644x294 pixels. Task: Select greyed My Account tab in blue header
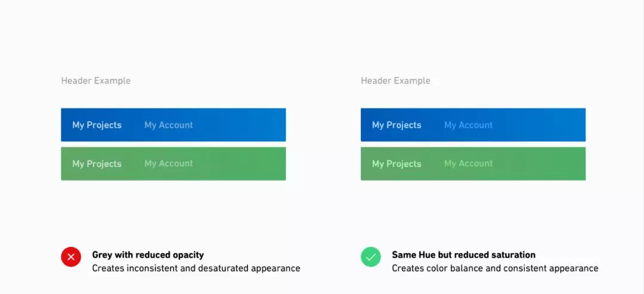pos(168,125)
